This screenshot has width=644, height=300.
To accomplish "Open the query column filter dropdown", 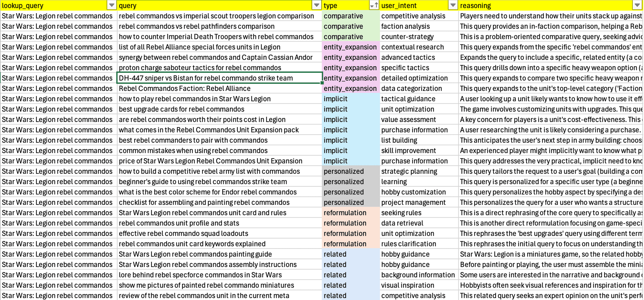I will (317, 5).
